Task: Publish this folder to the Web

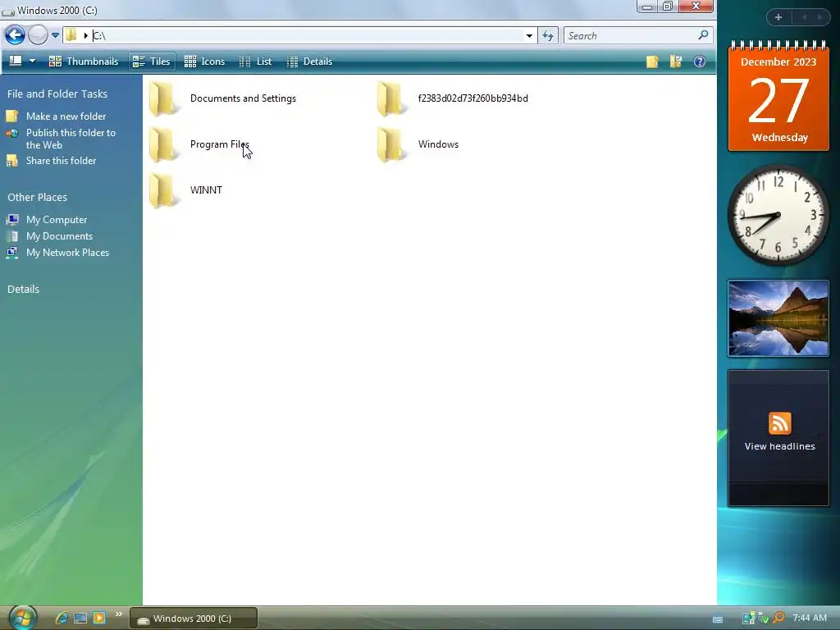Action: coord(71,139)
